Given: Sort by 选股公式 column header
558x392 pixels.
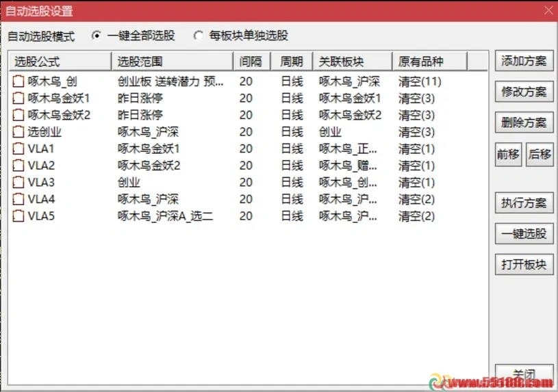Looking at the screenshot, I should [x=60, y=62].
